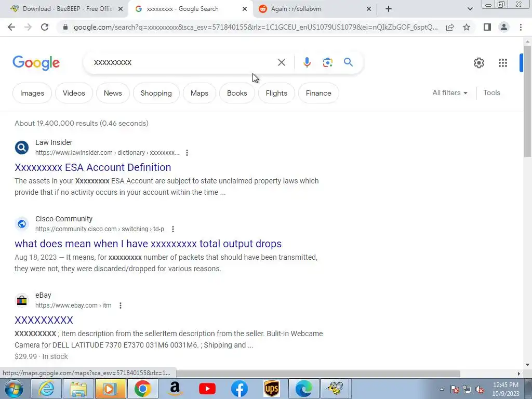This screenshot has width=532, height=399.
Task: Open the xxxxxxxxx total output drops result
Action: [148, 244]
